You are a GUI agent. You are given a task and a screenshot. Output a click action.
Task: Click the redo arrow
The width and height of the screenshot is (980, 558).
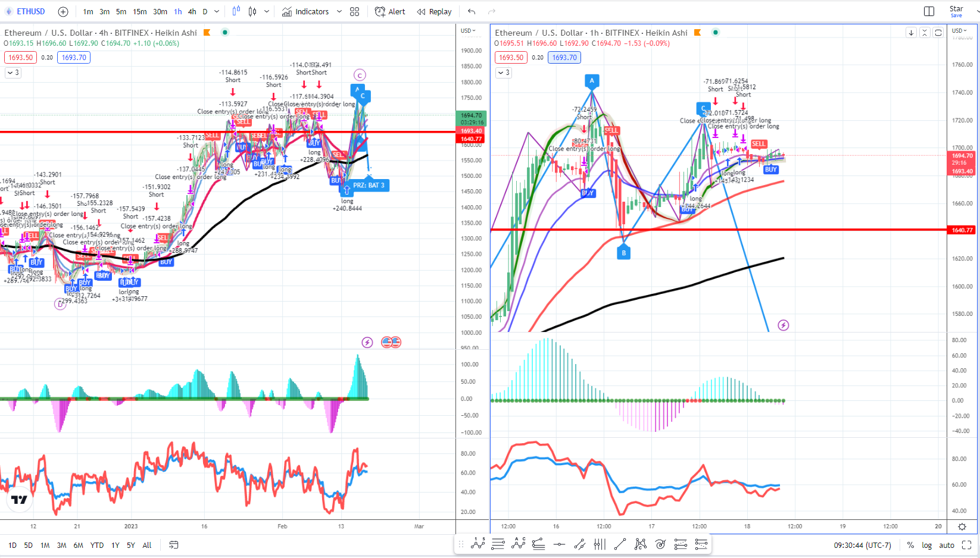point(492,11)
